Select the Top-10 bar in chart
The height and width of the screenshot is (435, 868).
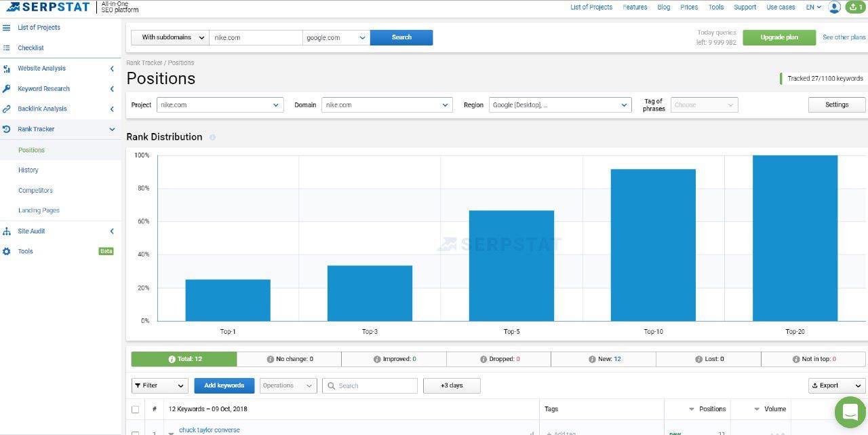(x=653, y=245)
